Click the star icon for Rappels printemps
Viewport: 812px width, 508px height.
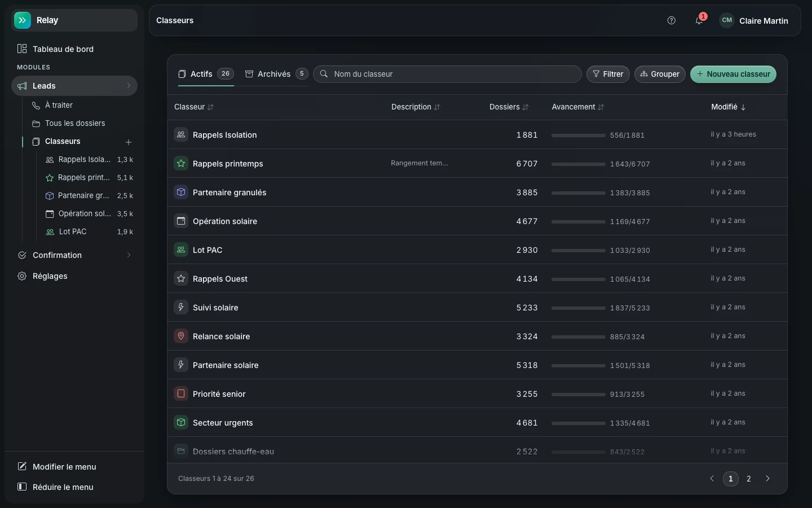(x=181, y=164)
